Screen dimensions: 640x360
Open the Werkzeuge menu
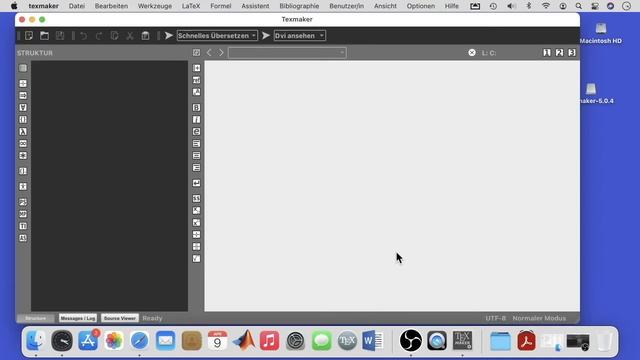click(155, 6)
